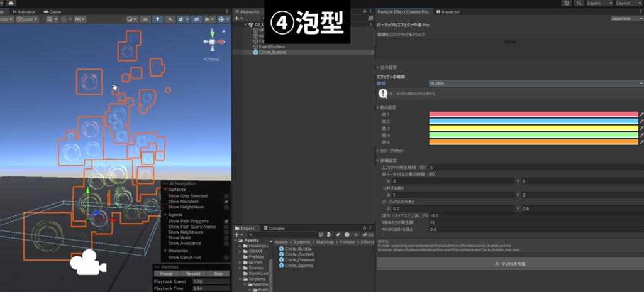
Task: Click the eyedropper beside 色4
Action: 641,136
